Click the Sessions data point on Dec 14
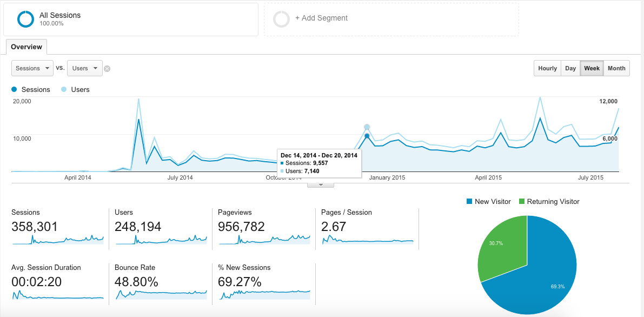 point(367,136)
